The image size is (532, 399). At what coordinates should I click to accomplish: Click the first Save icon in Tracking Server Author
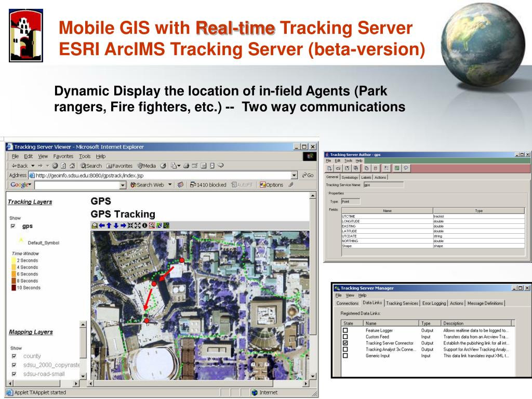pyautogui.click(x=347, y=168)
